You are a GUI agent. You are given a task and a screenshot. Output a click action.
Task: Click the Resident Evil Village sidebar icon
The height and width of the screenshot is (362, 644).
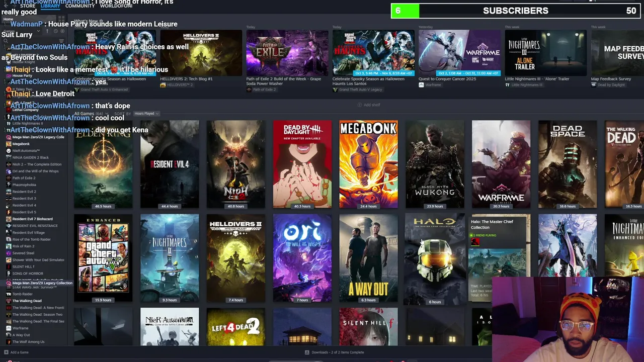coord(9,233)
